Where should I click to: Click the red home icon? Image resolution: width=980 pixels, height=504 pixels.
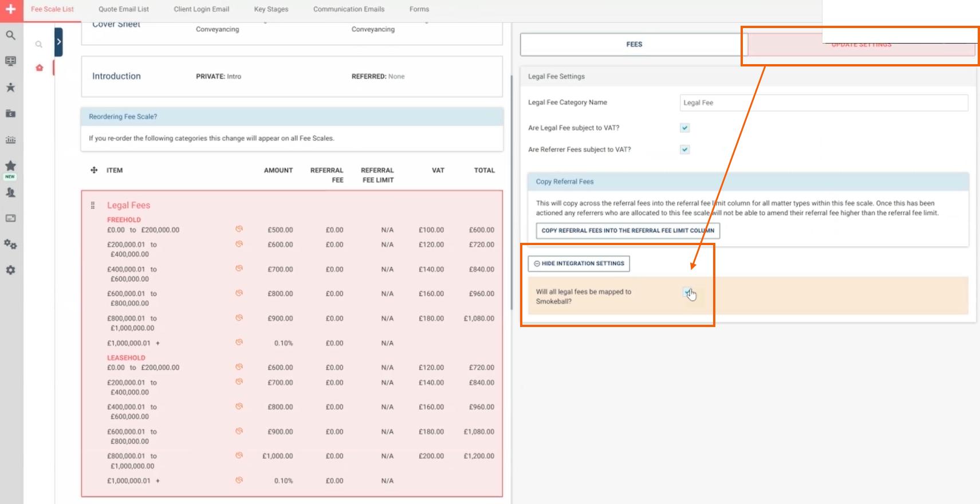point(40,68)
